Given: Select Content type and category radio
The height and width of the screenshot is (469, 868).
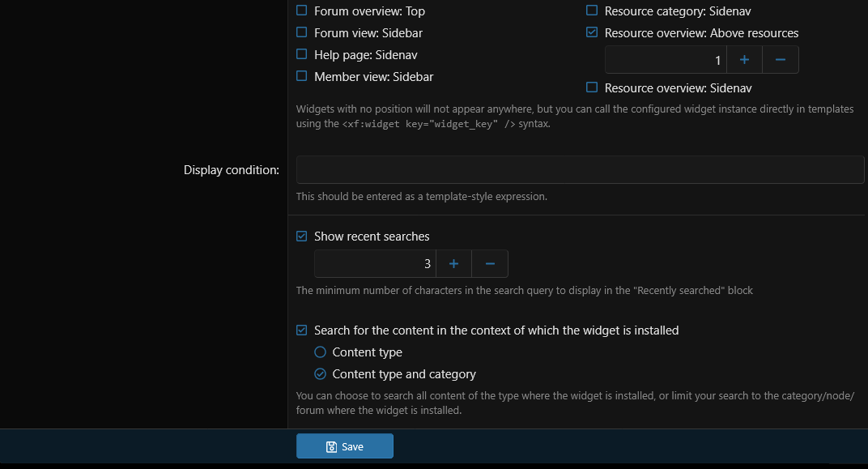Looking at the screenshot, I should click(320, 374).
